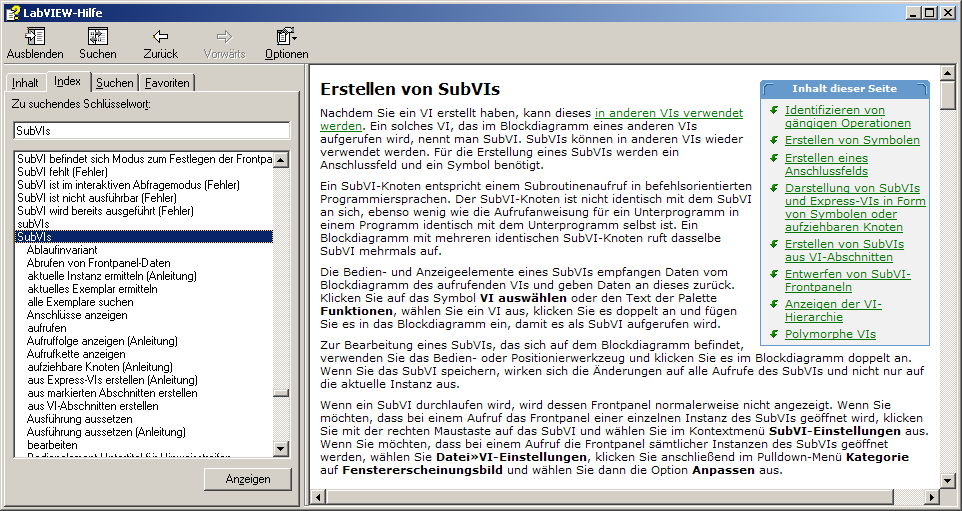This screenshot has width=962, height=511.
Task: Open 'Entwerfen von SubVI-Frontpaneln' link
Action: pyautogui.click(x=848, y=280)
